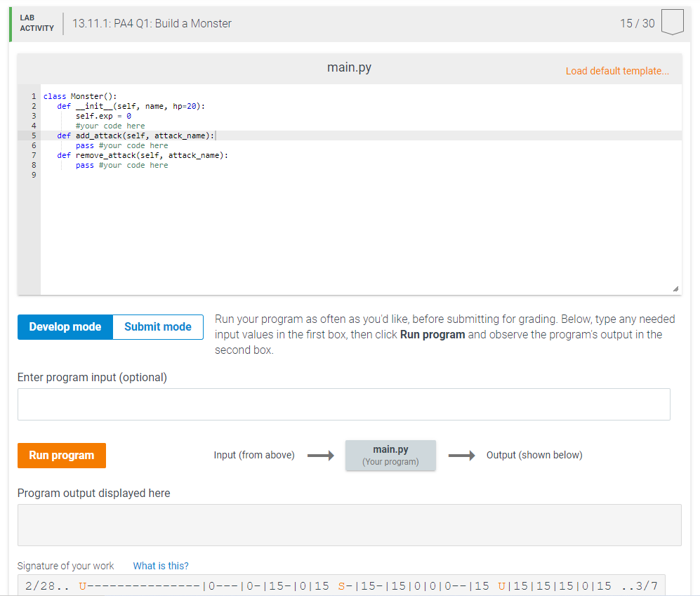The image size is (700, 596).
Task: Click the main.py program box in diagram
Action: 390,456
